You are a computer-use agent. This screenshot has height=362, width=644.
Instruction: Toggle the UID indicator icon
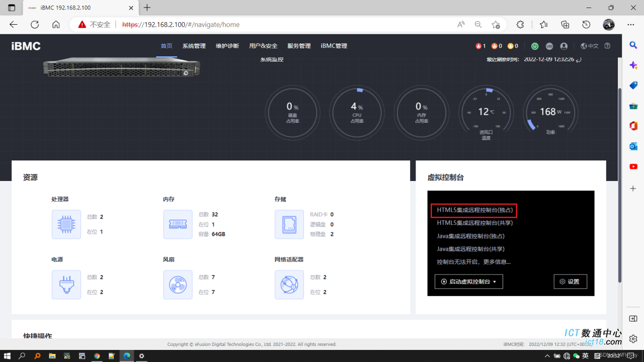[549, 46]
